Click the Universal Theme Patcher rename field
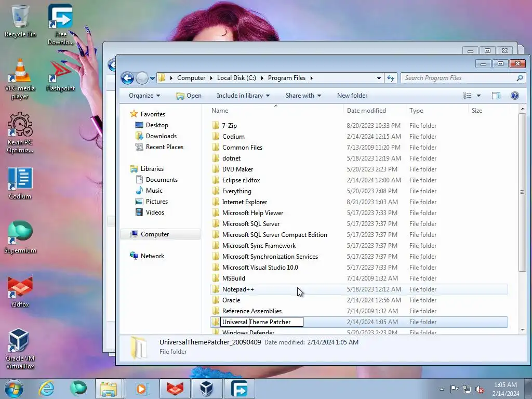Viewport: 532px width, 399px height. coord(262,322)
